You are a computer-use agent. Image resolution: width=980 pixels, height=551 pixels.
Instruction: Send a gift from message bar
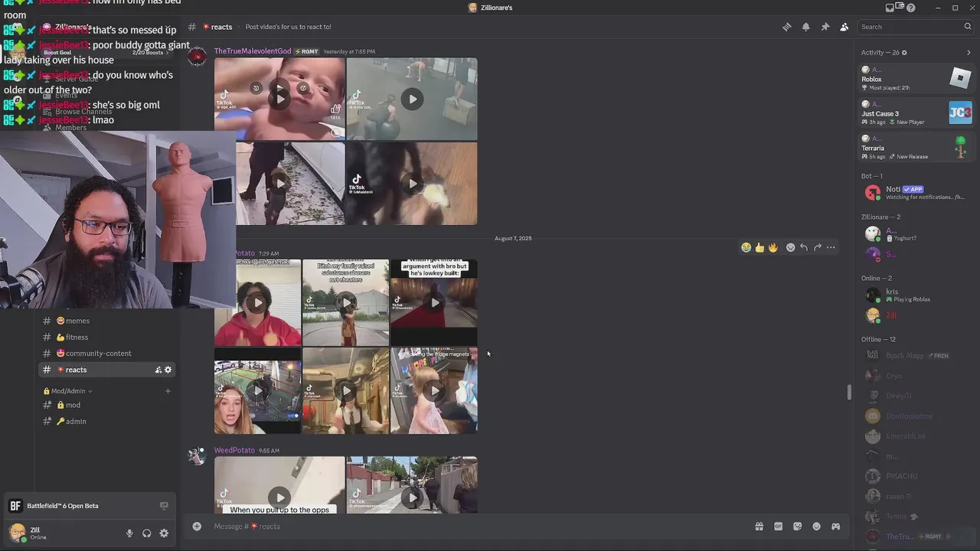tap(759, 527)
